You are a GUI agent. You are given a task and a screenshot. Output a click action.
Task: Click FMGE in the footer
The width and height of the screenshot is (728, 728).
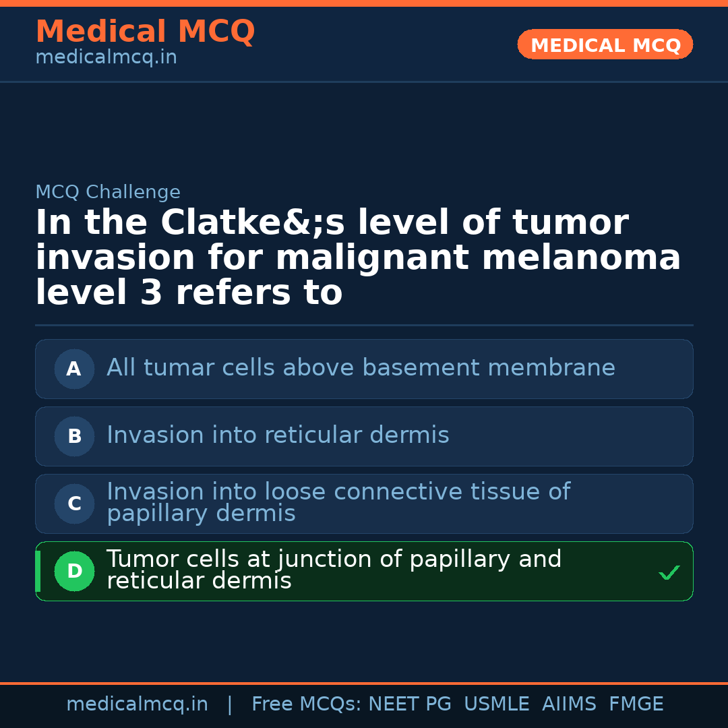coord(636,704)
